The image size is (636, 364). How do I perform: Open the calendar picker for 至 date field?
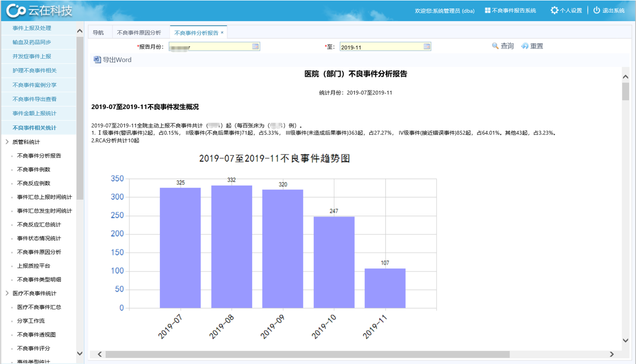(x=427, y=46)
